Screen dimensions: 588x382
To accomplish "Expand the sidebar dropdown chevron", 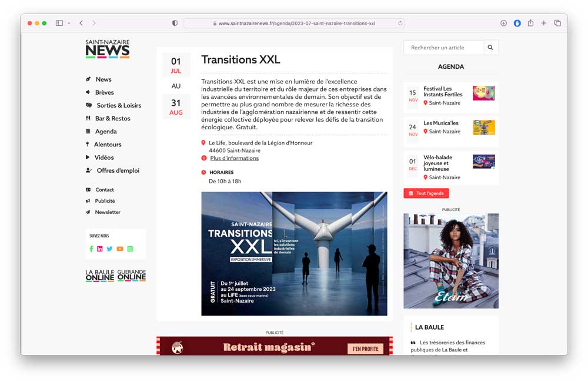I will click(x=69, y=23).
